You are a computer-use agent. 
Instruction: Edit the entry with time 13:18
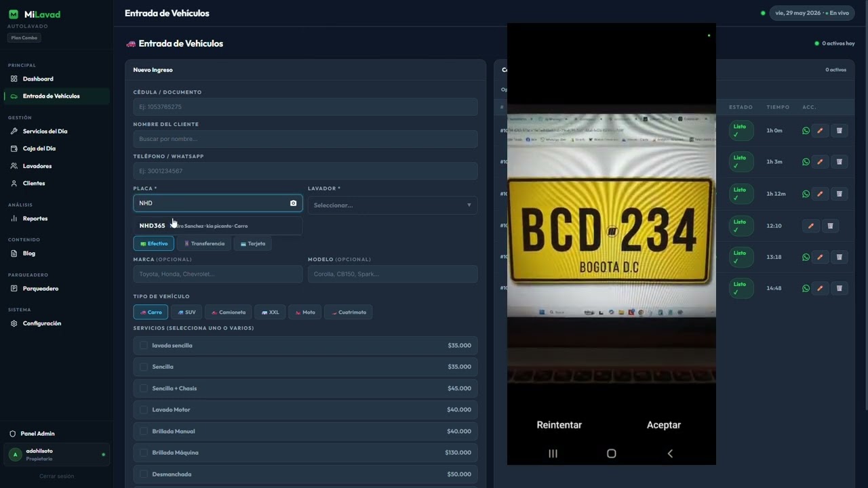pyautogui.click(x=820, y=257)
